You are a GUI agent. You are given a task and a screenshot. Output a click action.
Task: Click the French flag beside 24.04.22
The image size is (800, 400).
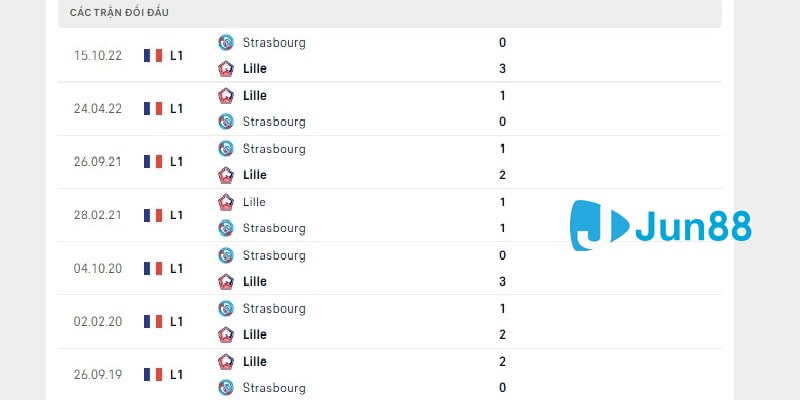(x=153, y=108)
